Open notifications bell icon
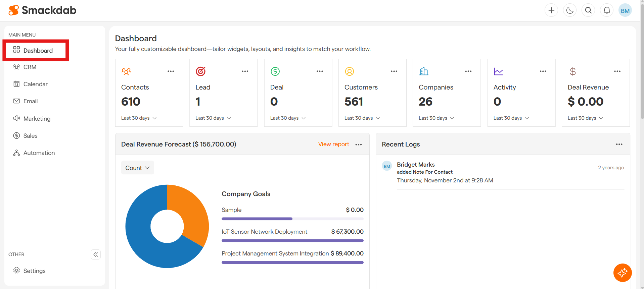The width and height of the screenshot is (644, 289). (x=607, y=10)
